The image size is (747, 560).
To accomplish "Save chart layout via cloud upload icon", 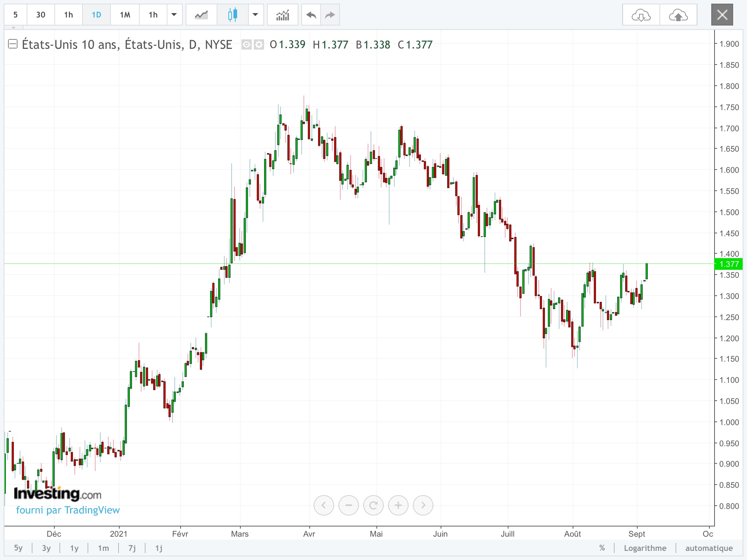I will coord(678,15).
